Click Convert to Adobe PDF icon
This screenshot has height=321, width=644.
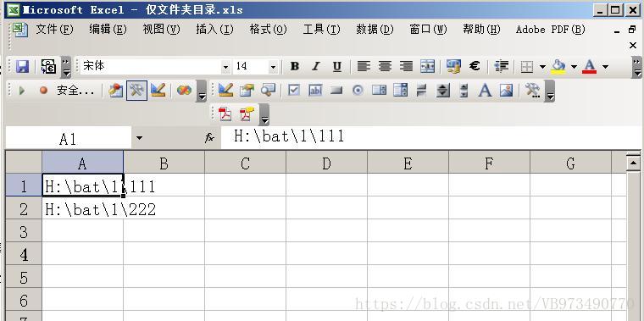225,114
